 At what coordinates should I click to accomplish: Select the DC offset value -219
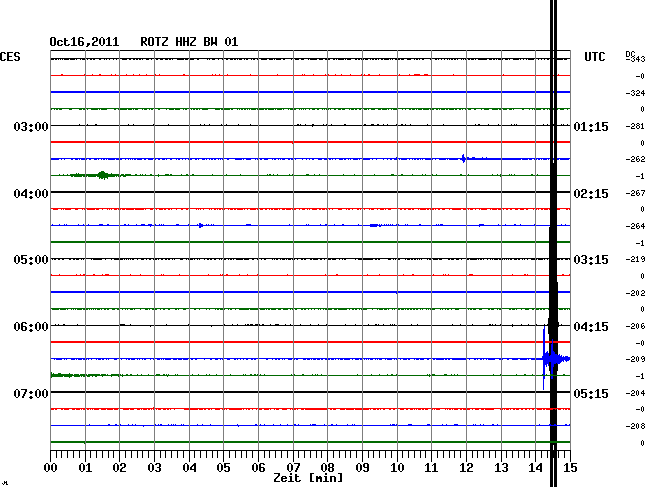pyautogui.click(x=635, y=259)
